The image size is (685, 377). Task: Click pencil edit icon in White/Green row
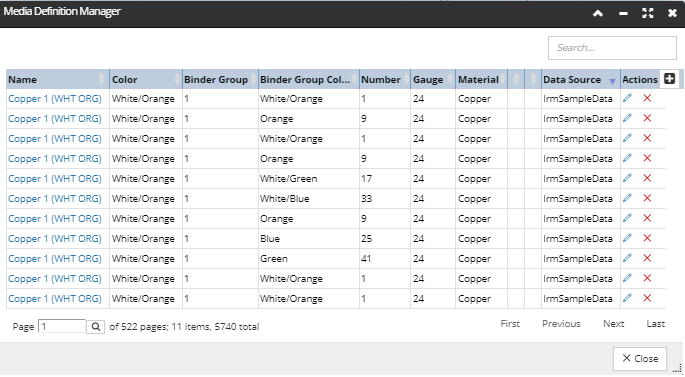click(627, 178)
